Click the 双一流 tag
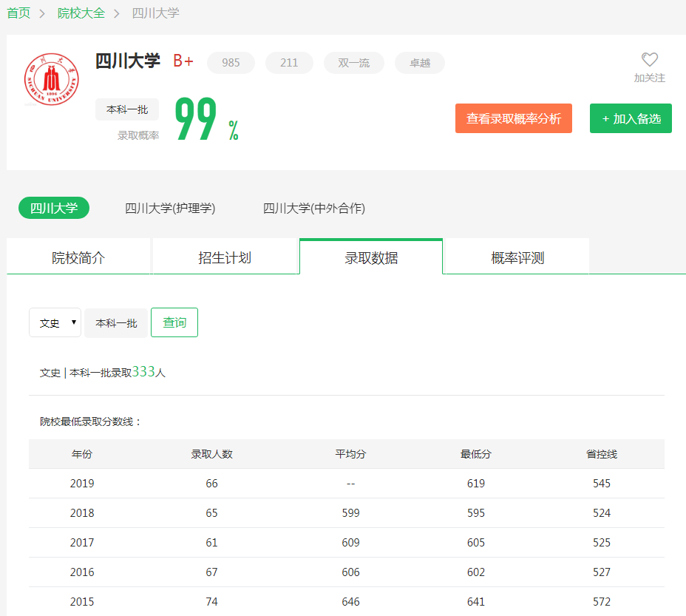Viewport: 686px width, 616px height. [354, 63]
